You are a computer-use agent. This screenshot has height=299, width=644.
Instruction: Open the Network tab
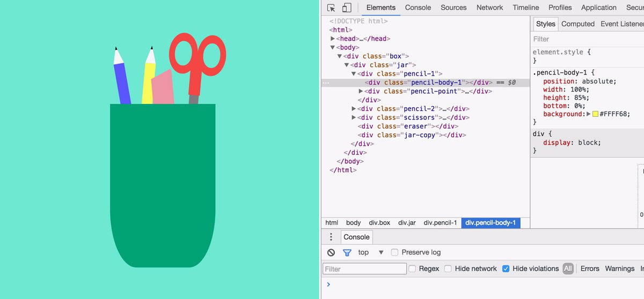pos(489,8)
